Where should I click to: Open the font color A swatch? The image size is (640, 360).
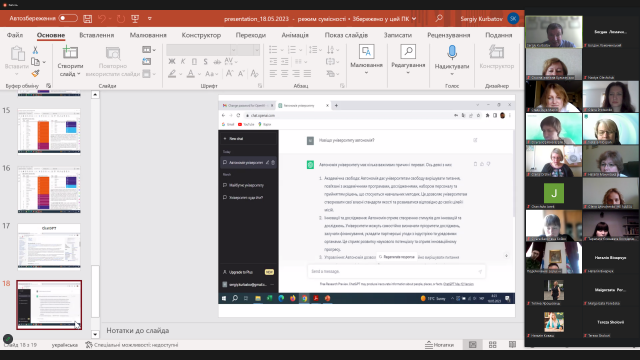[x=191, y=74]
